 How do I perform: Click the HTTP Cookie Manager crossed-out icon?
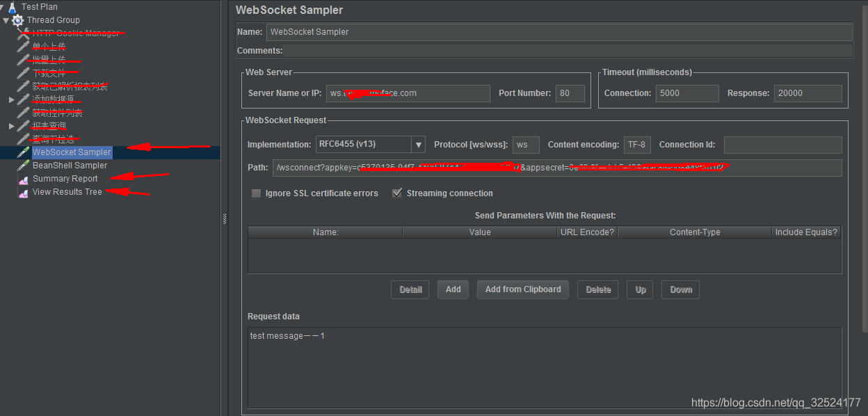tap(23, 33)
